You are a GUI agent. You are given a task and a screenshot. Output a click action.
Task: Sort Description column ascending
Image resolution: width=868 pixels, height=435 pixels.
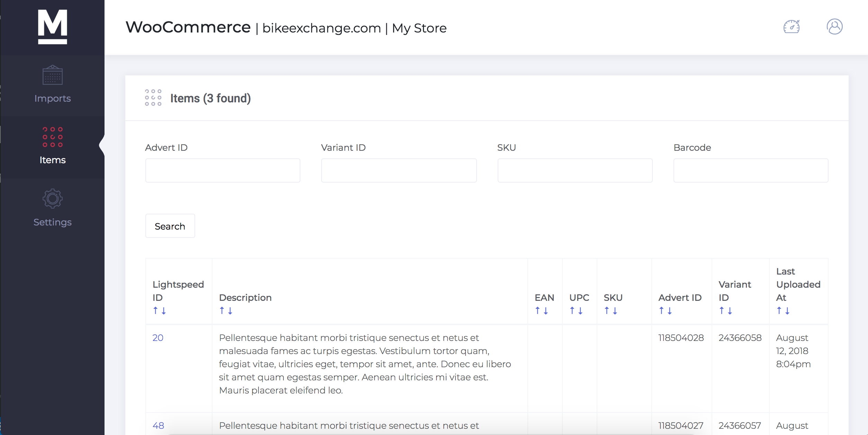tap(222, 311)
